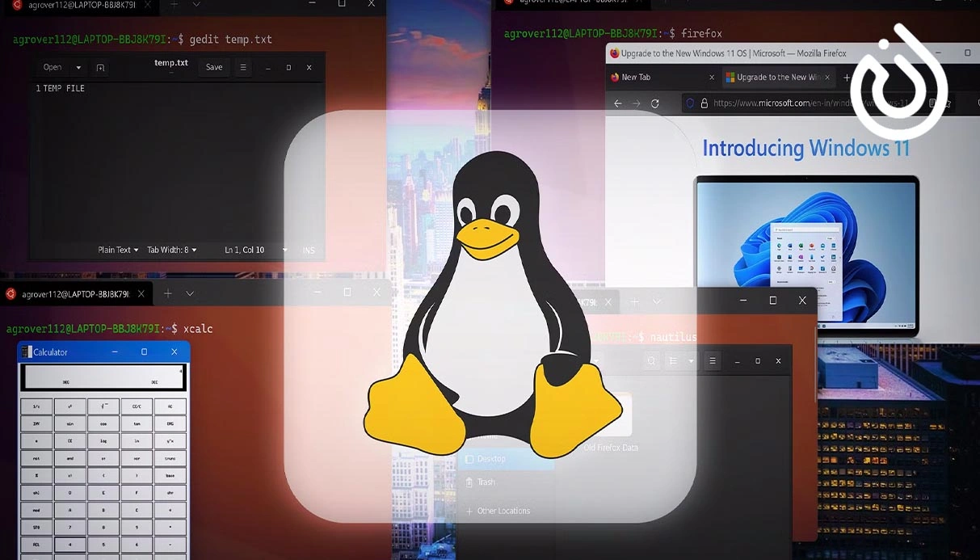Go back in Firefox
The height and width of the screenshot is (560, 980).
pyautogui.click(x=617, y=103)
